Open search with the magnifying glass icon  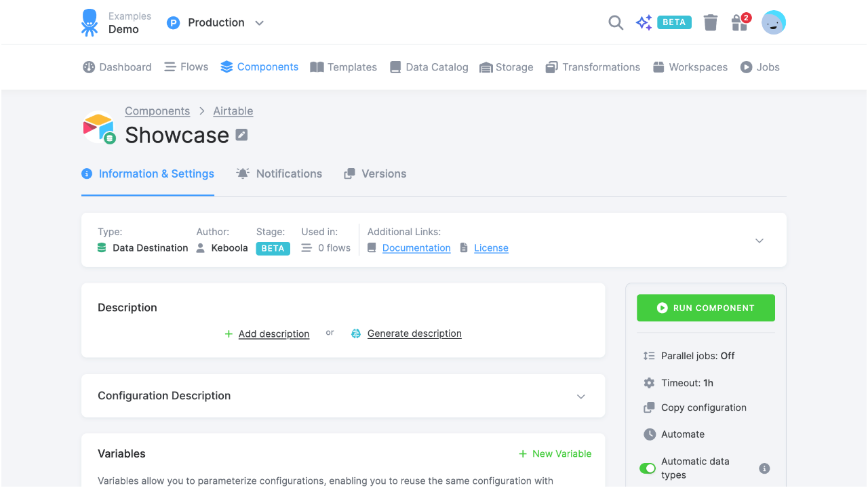(616, 22)
